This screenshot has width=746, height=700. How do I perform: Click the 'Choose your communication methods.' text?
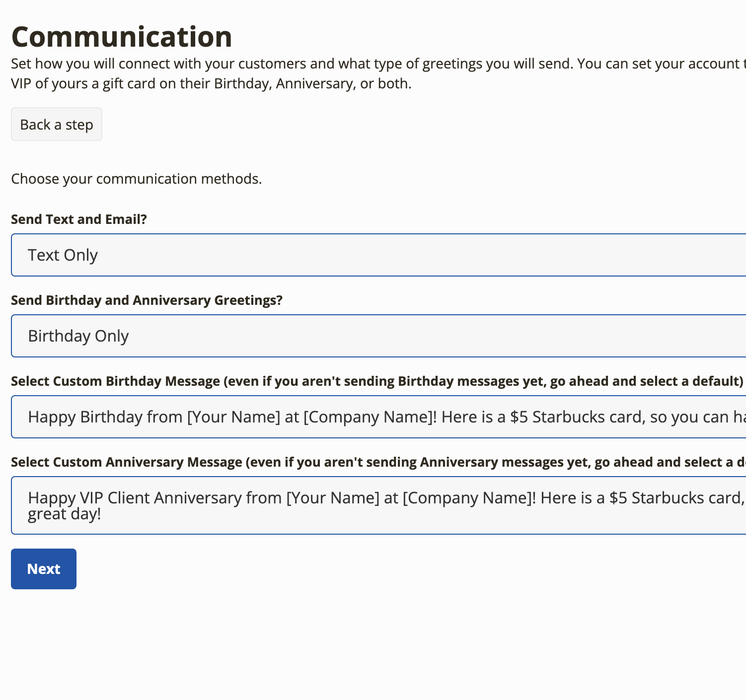click(137, 179)
